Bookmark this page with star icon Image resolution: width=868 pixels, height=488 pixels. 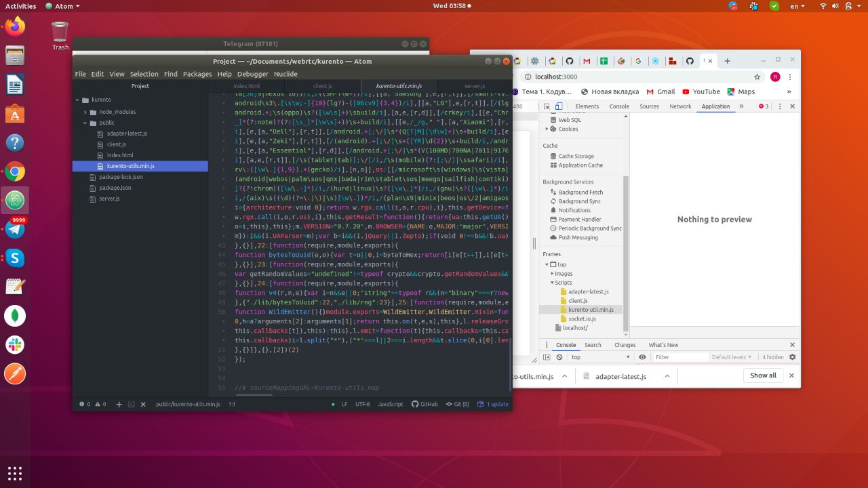click(x=757, y=77)
